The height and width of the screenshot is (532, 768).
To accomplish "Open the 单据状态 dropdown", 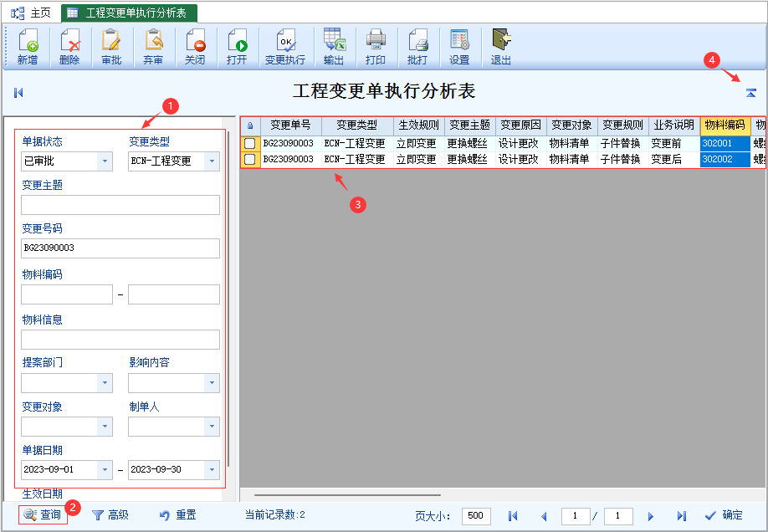I will click(x=105, y=161).
